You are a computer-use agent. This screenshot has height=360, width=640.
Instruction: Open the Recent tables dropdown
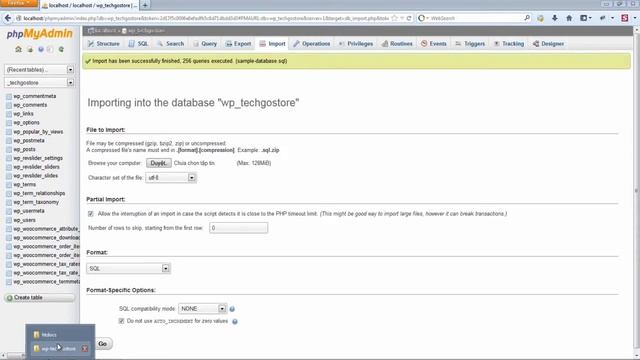(x=39, y=70)
